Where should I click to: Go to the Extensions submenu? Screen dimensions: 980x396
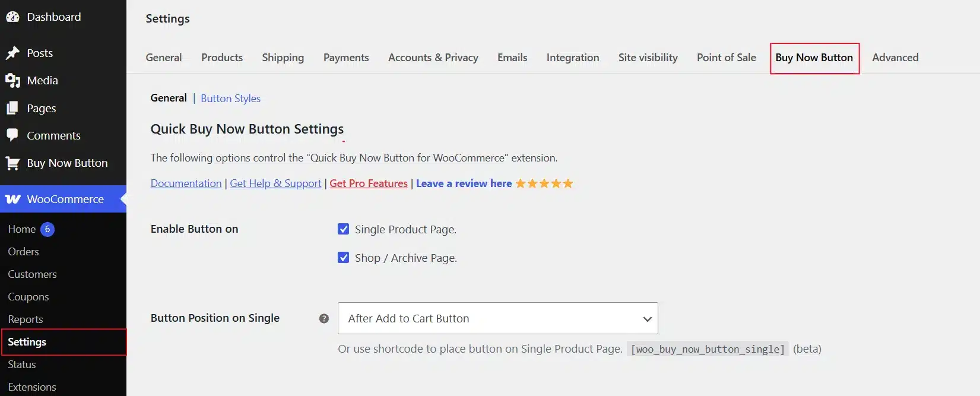point(31,387)
